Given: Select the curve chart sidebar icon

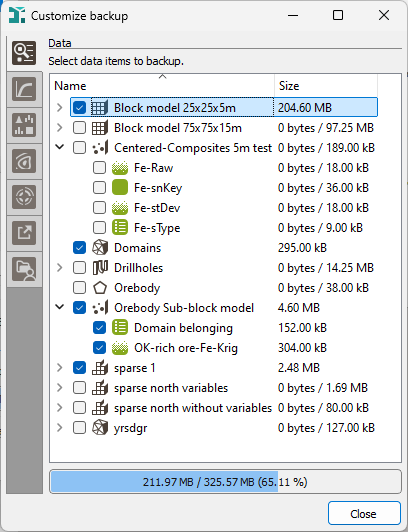Looking at the screenshot, I should (24, 89).
